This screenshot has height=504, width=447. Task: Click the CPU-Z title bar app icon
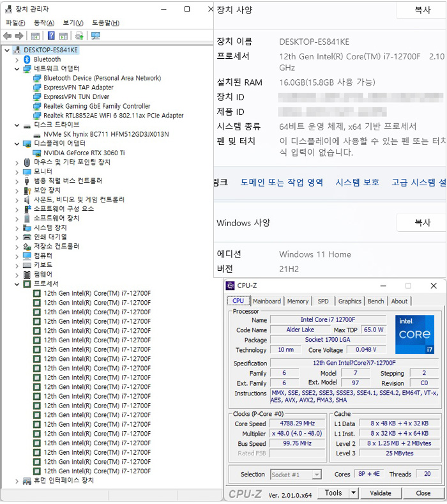click(230, 286)
